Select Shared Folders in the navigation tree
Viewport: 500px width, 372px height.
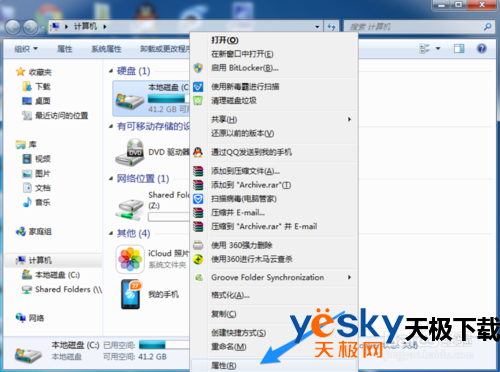pos(69,289)
